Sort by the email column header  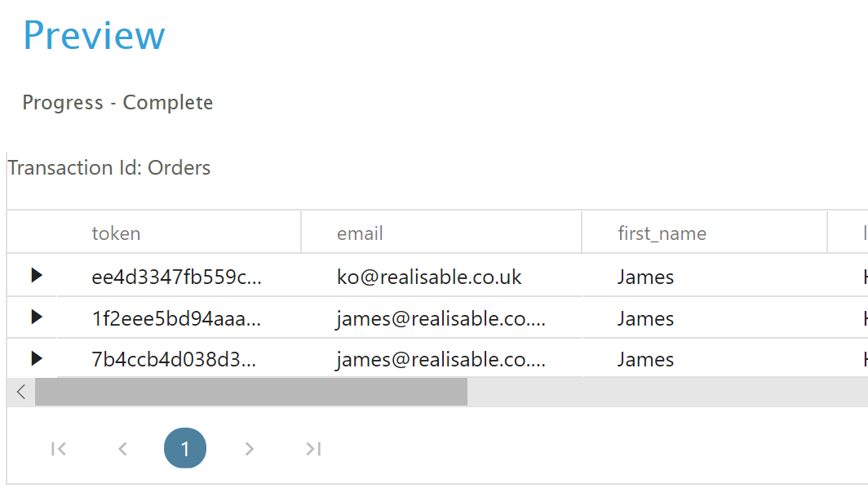click(x=360, y=233)
